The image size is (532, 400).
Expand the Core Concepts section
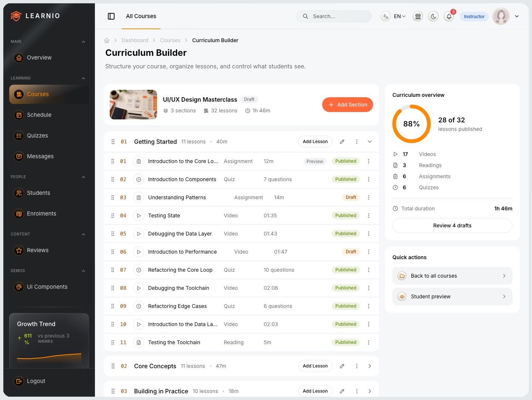370,366
